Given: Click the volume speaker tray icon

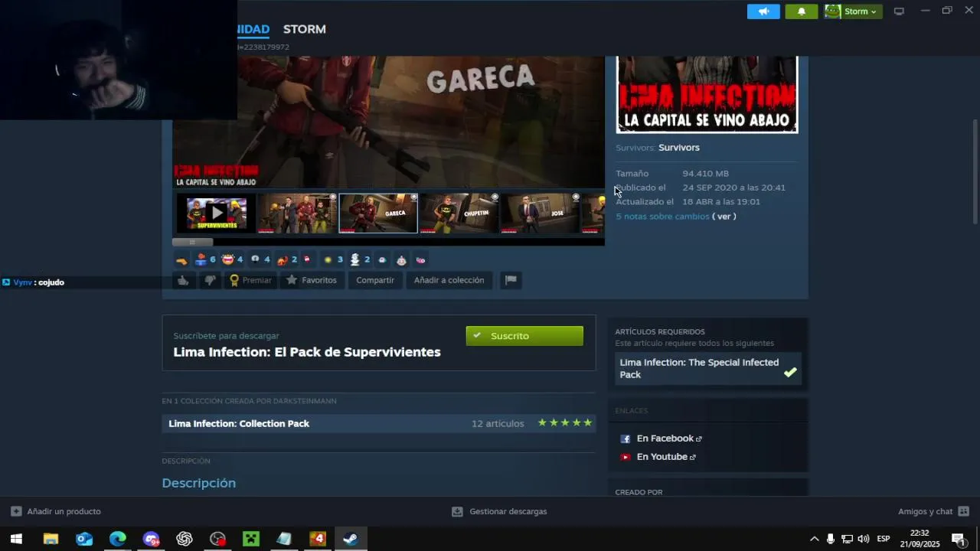Looking at the screenshot, I should pos(864,539).
